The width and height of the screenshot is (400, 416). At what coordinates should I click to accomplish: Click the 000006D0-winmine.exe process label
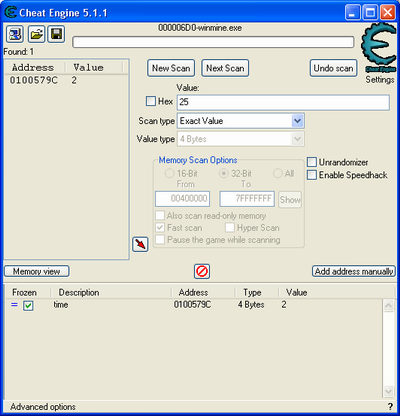click(200, 28)
